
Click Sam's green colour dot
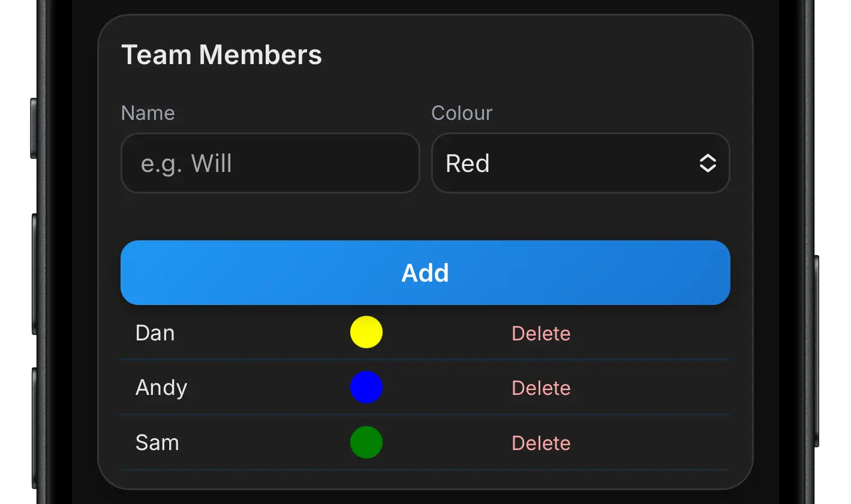click(x=366, y=442)
